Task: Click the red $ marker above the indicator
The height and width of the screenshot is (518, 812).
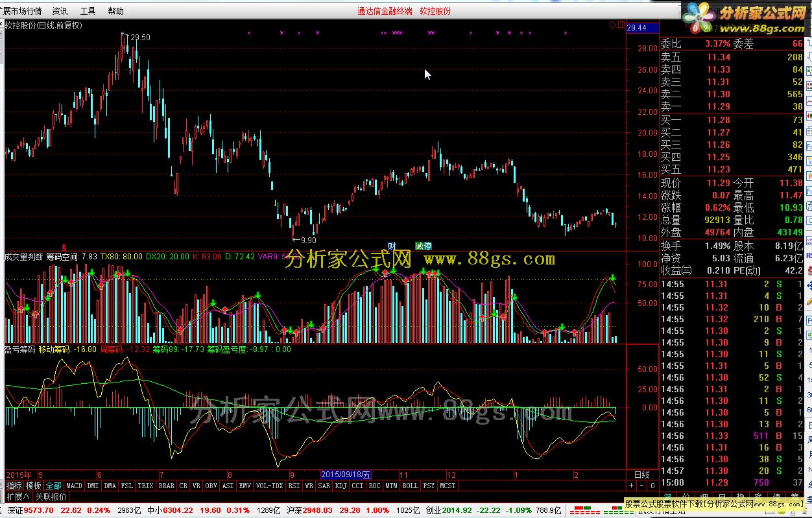Action: (x=64, y=247)
